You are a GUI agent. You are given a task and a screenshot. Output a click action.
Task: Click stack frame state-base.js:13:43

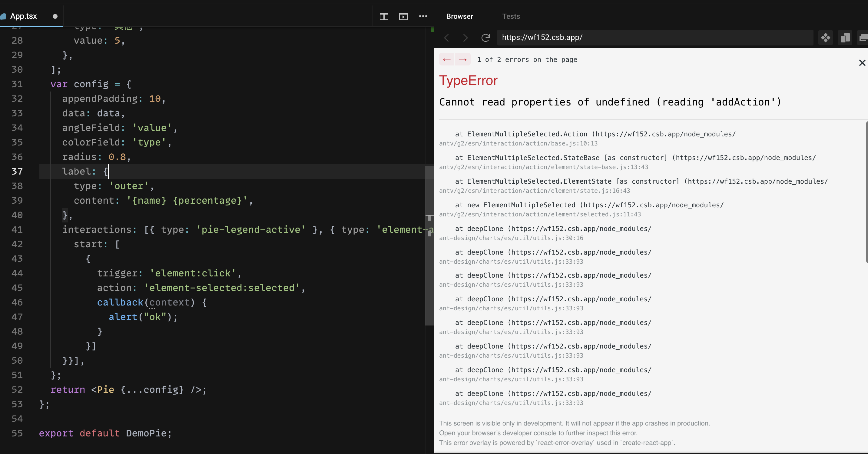coord(543,167)
